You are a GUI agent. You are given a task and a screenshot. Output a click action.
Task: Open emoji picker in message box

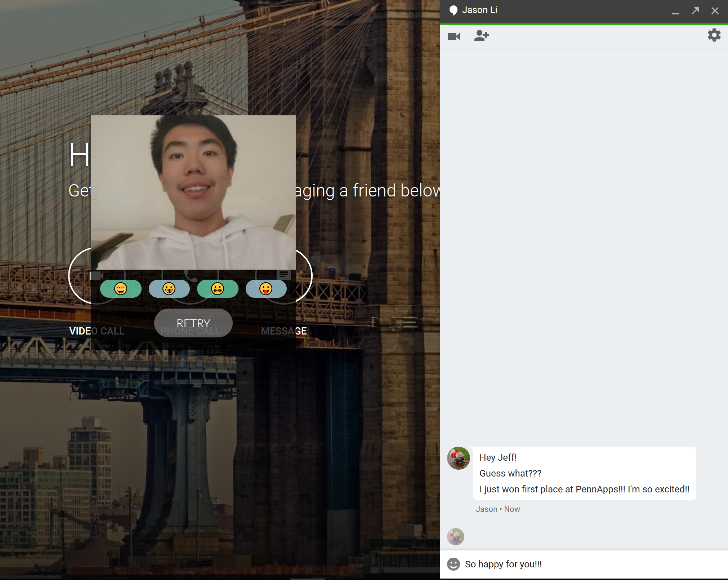click(454, 564)
